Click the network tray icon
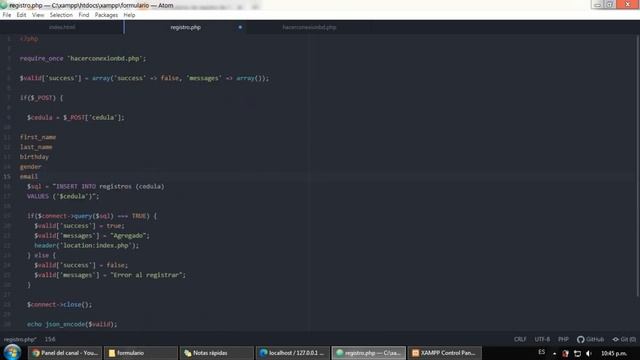This screenshot has width=640, height=360. point(577,353)
